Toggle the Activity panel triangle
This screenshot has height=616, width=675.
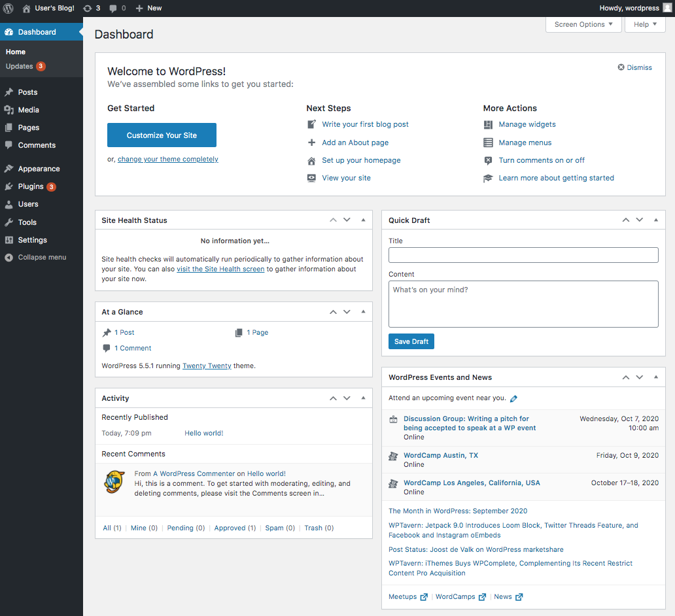pos(363,398)
